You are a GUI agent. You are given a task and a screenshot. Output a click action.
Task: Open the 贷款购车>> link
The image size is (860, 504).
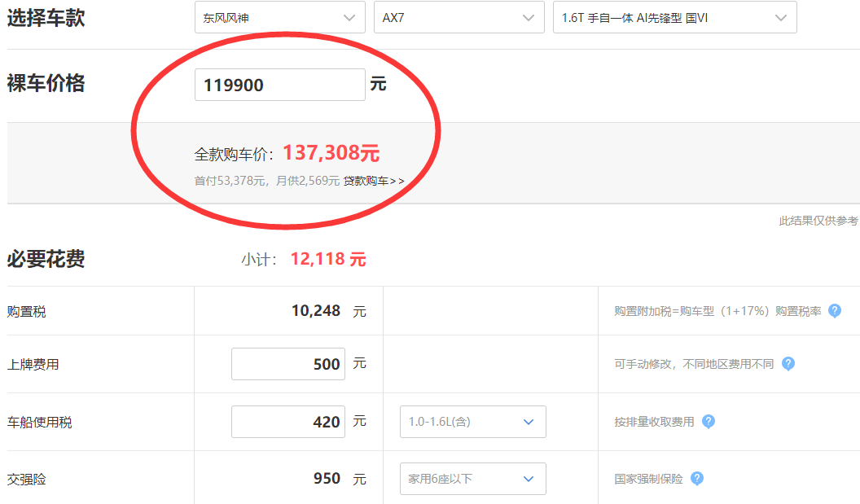374,181
